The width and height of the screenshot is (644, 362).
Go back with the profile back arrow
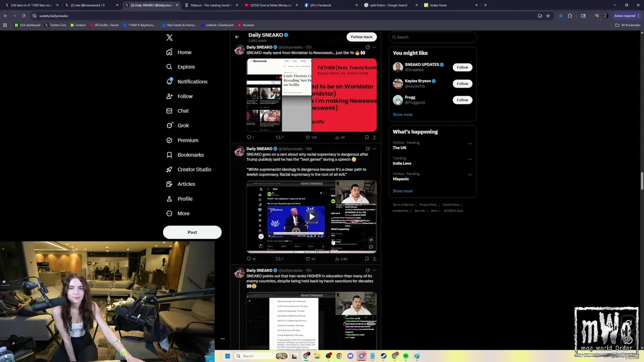click(x=237, y=37)
